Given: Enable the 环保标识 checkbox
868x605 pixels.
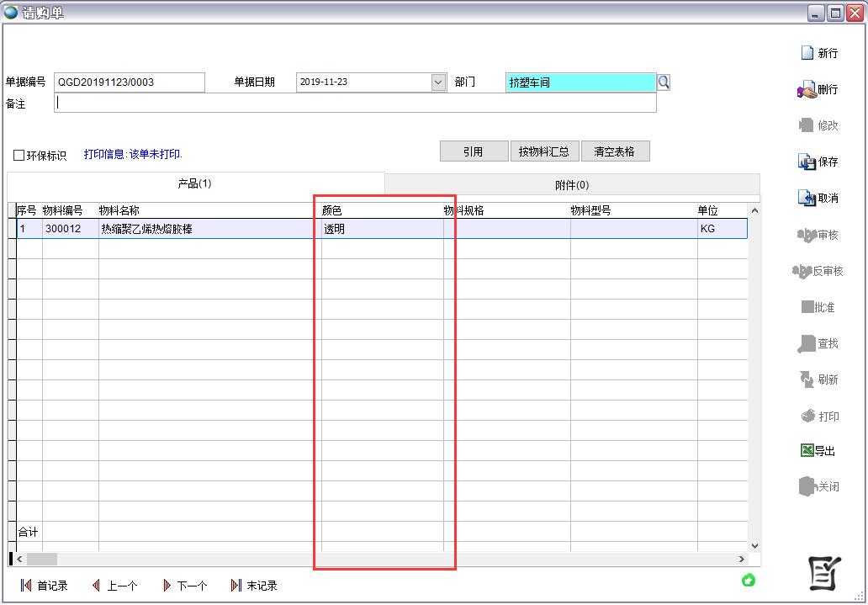Looking at the screenshot, I should (x=19, y=156).
